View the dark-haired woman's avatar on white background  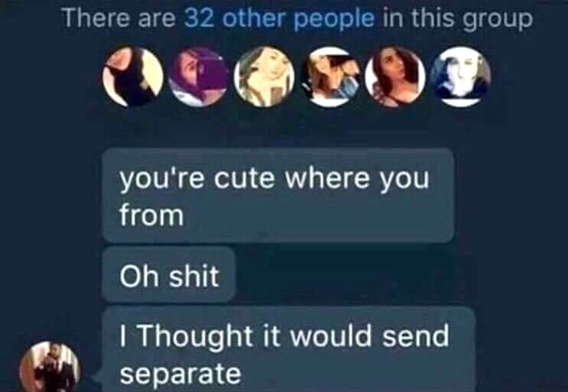(395, 76)
